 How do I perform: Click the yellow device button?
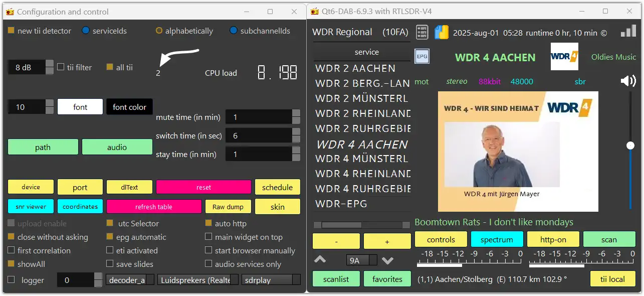(31, 187)
